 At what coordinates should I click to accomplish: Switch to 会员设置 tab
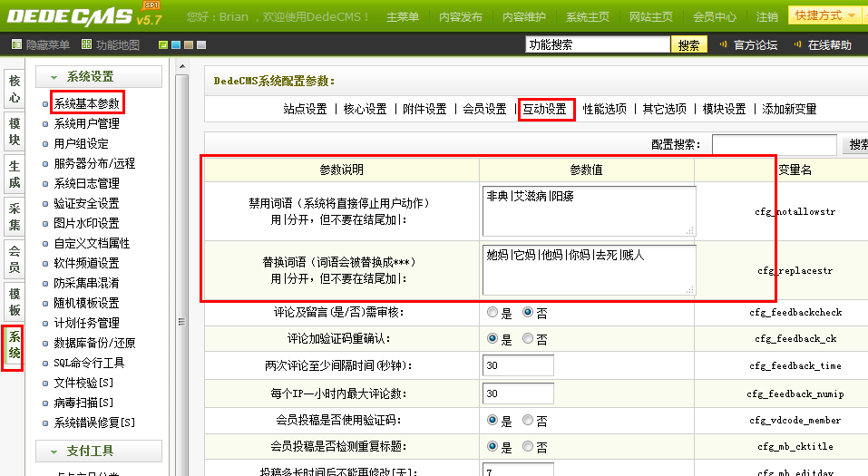(x=484, y=109)
